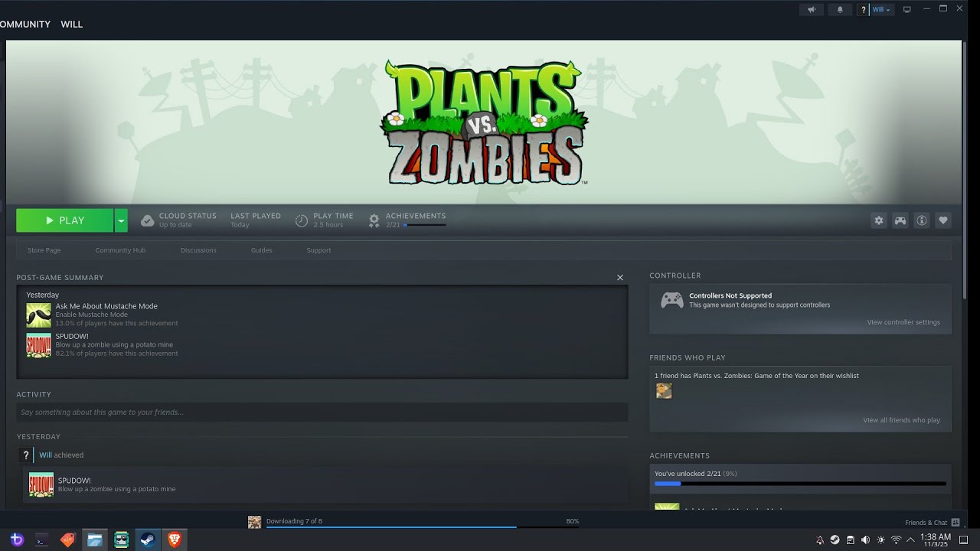Open the Community Hub tab
The image size is (980, 551).
point(120,250)
